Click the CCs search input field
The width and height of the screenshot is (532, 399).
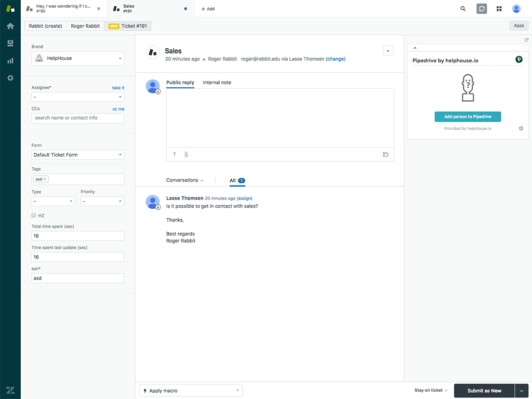[78, 118]
